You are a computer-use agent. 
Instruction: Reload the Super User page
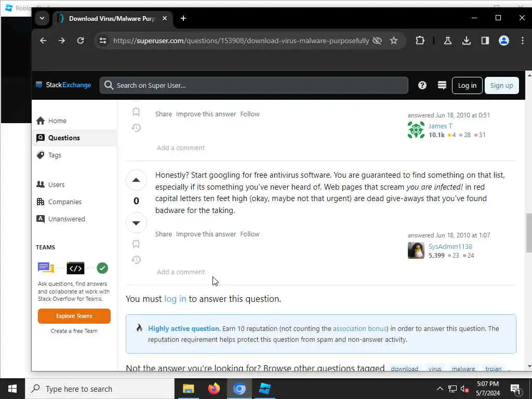click(81, 41)
